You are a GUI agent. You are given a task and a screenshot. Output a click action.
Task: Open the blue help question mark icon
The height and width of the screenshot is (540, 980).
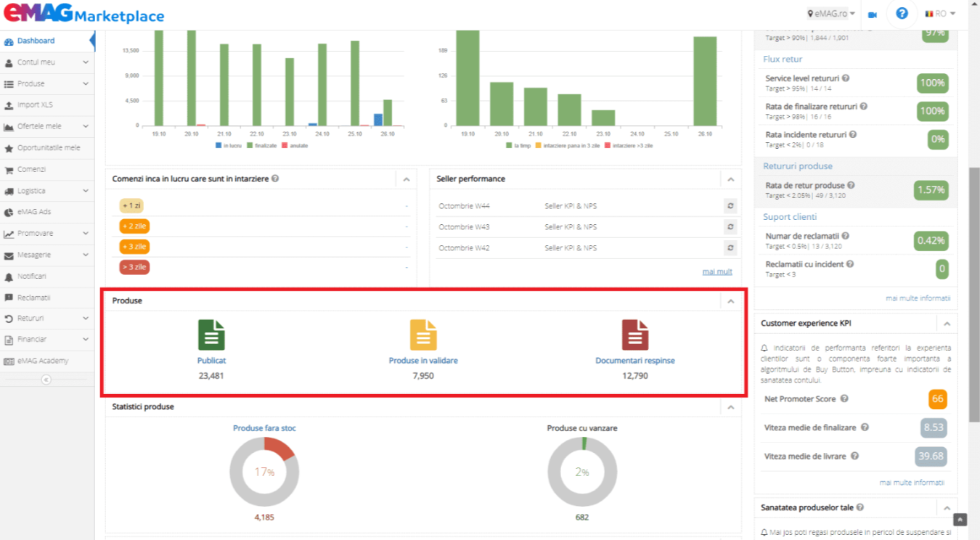click(x=902, y=14)
